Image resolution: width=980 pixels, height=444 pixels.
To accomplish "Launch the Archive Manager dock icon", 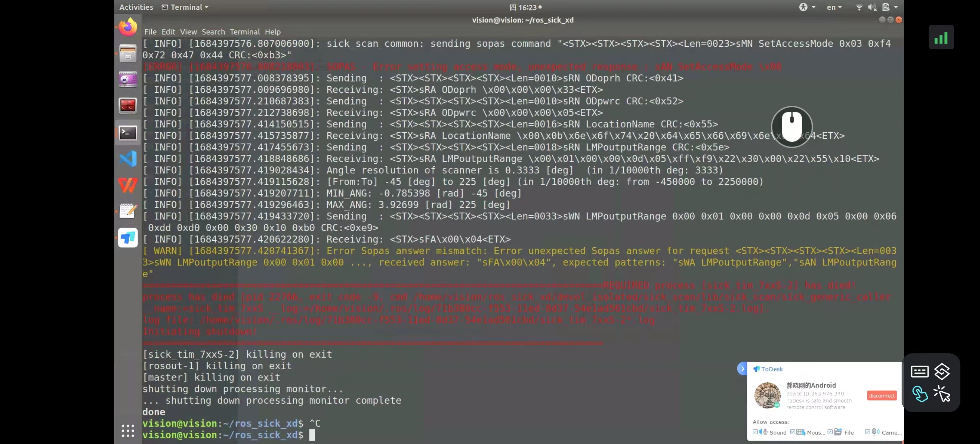I will click(x=127, y=53).
